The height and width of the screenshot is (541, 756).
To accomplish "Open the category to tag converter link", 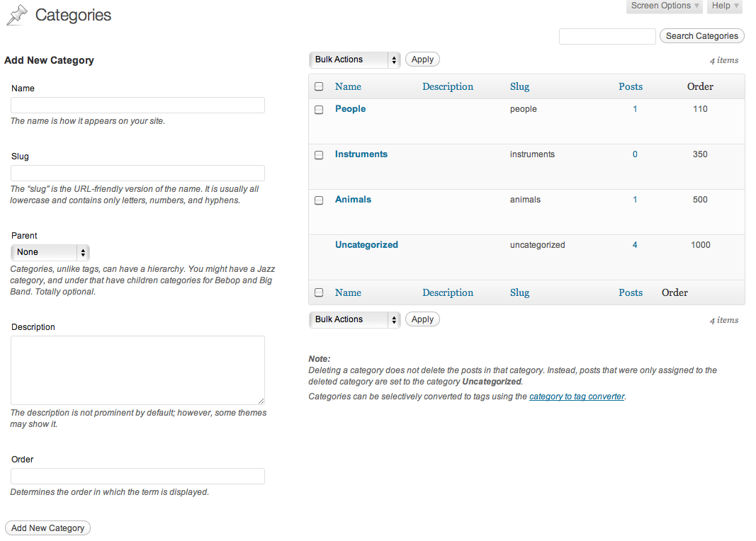I will click(x=577, y=397).
